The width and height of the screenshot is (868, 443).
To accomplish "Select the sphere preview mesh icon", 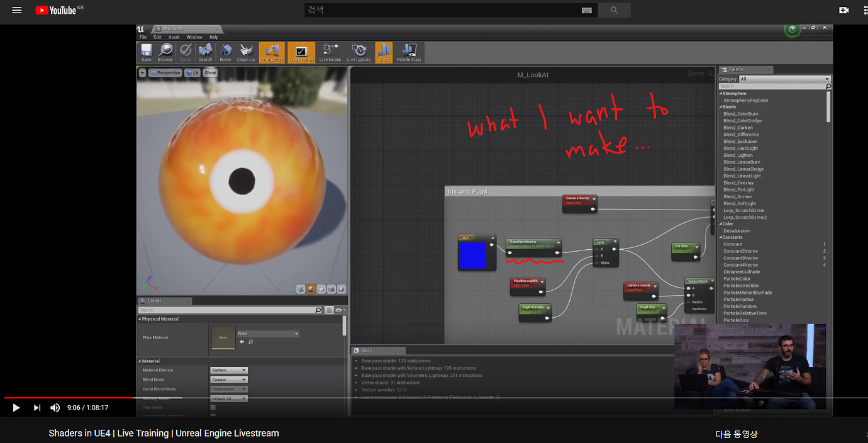I will [x=311, y=288].
